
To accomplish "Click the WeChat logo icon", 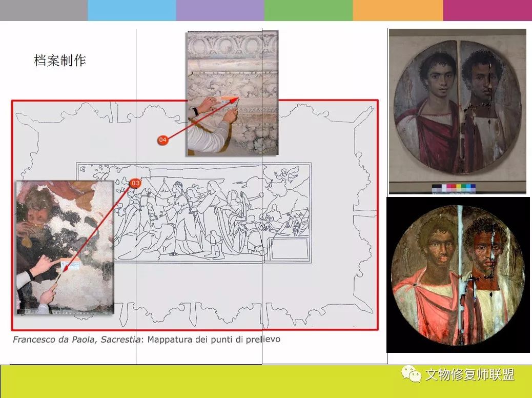I will pyautogui.click(x=411, y=374).
